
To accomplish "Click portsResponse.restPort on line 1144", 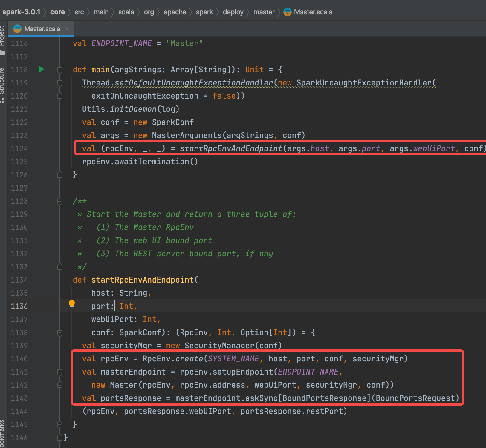I will pos(292,411).
